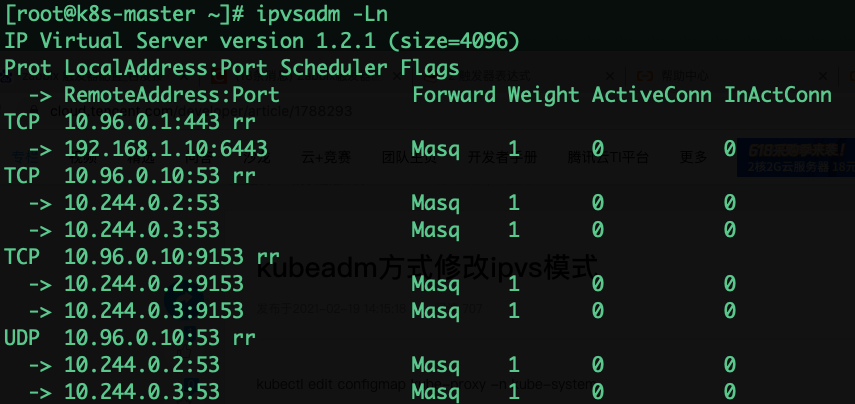The image size is (855, 404).
Task: Open the 云+竞赛 navigation item
Action: point(326,158)
